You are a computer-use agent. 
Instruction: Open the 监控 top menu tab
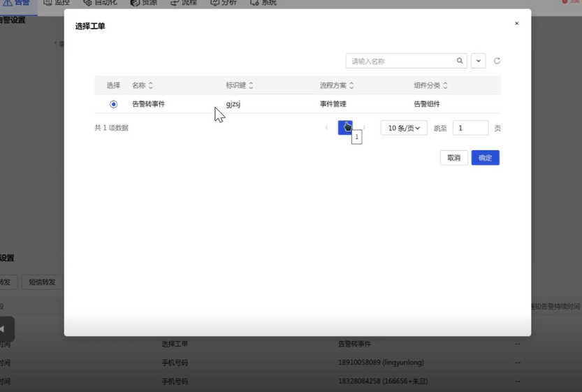pos(57,3)
